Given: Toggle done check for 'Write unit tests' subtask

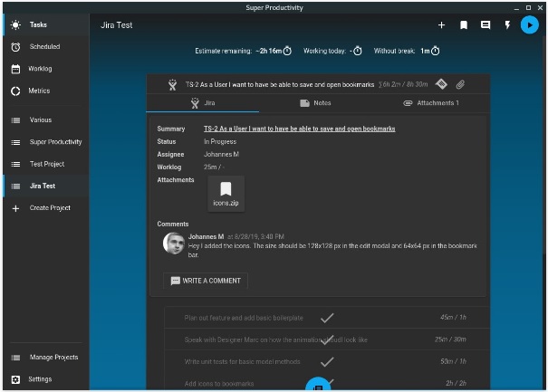Looking at the screenshot, I should tap(327, 361).
